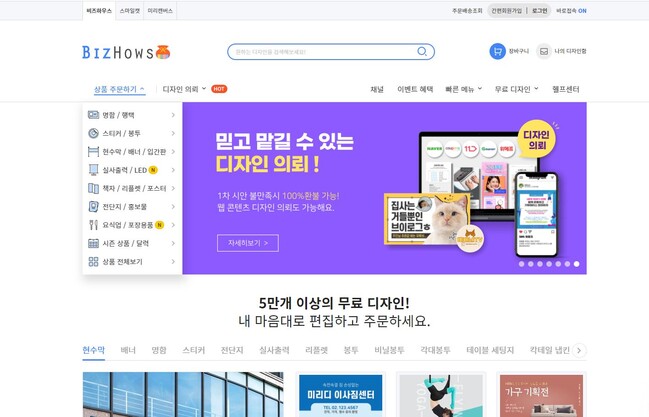The height and width of the screenshot is (417, 649).
Task: Switch to the 스티커 design tab
Action: pos(193,350)
